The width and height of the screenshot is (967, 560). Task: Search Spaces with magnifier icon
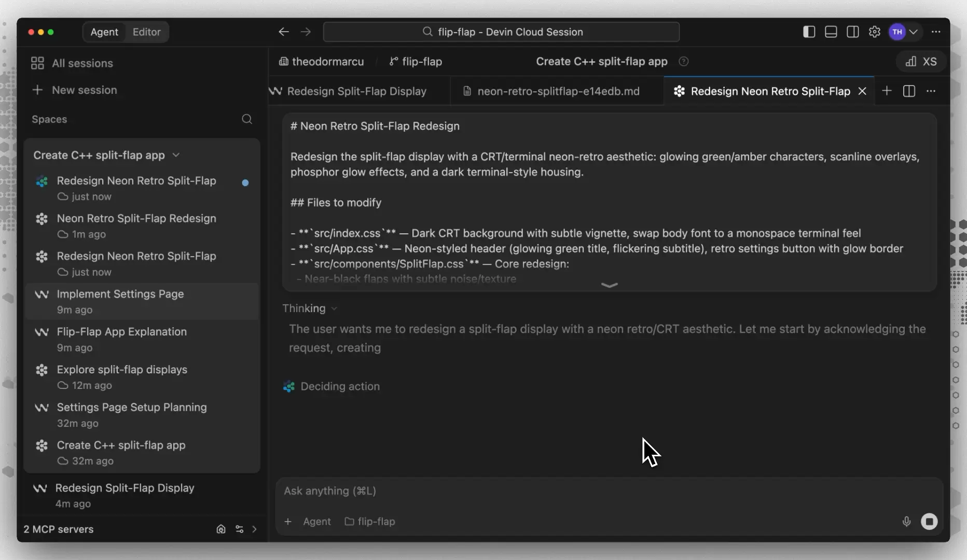click(x=247, y=119)
